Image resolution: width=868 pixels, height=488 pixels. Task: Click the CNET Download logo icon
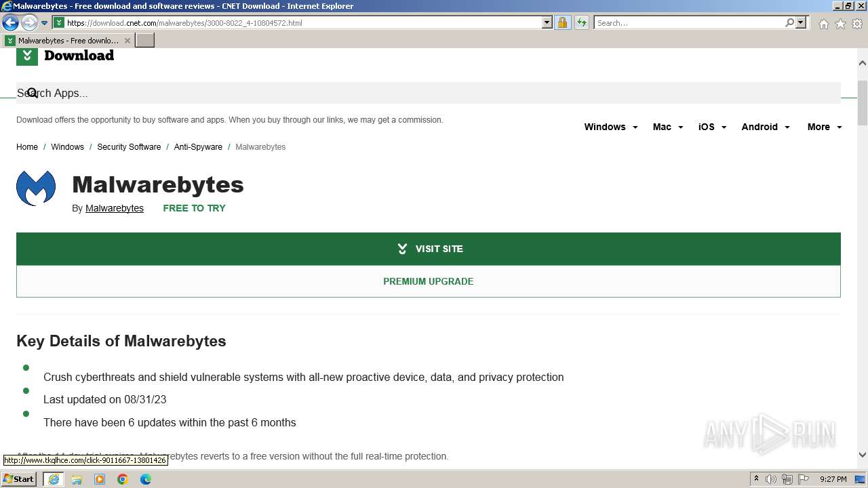point(27,56)
